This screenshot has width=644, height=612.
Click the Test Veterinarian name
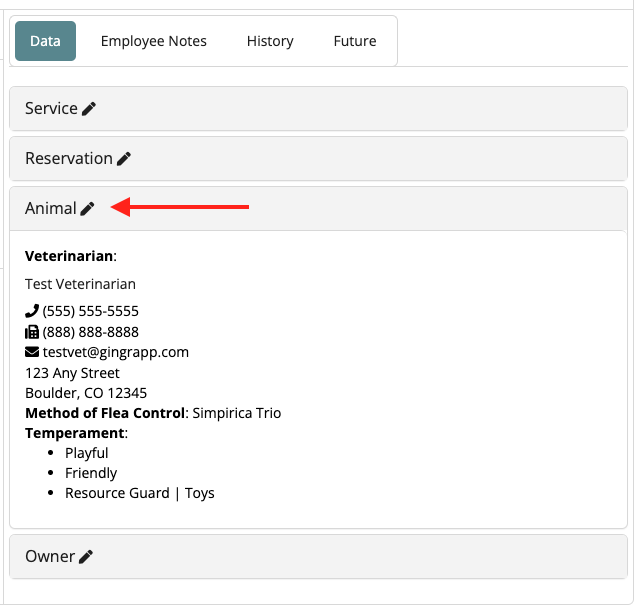pyautogui.click(x=80, y=284)
